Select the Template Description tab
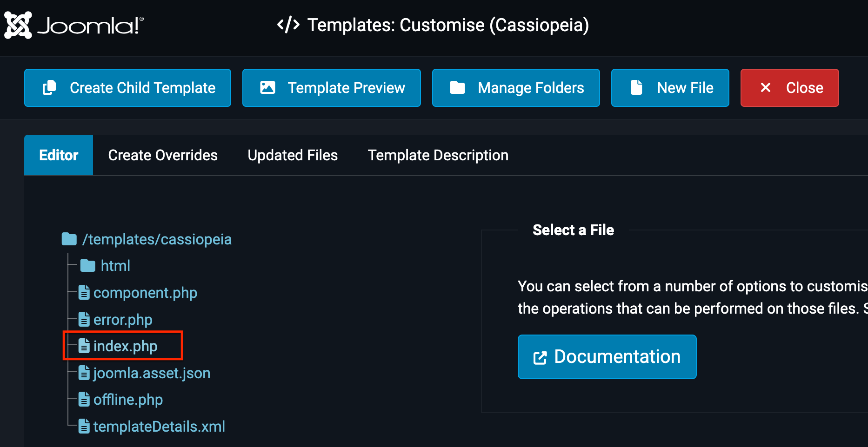The width and height of the screenshot is (868, 447). [x=438, y=155]
